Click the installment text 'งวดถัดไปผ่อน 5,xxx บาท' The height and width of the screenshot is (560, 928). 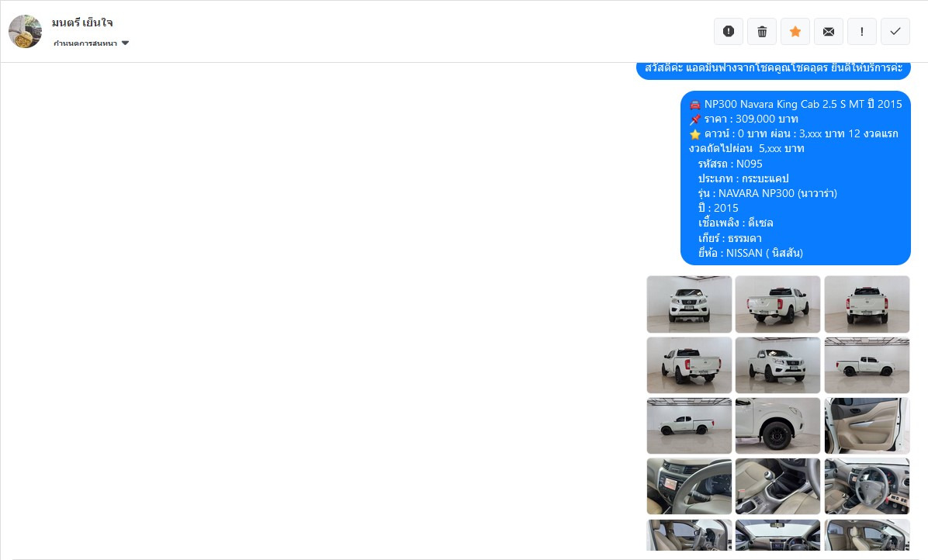(746, 148)
